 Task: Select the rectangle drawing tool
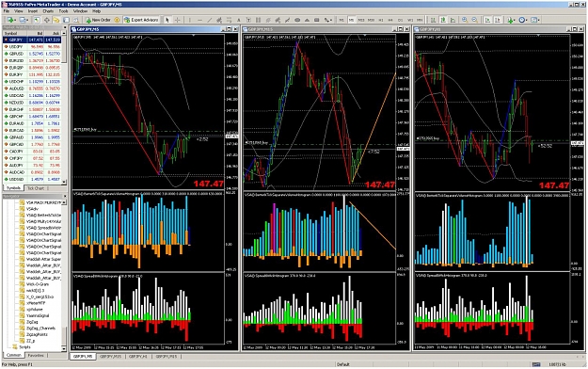[317, 20]
